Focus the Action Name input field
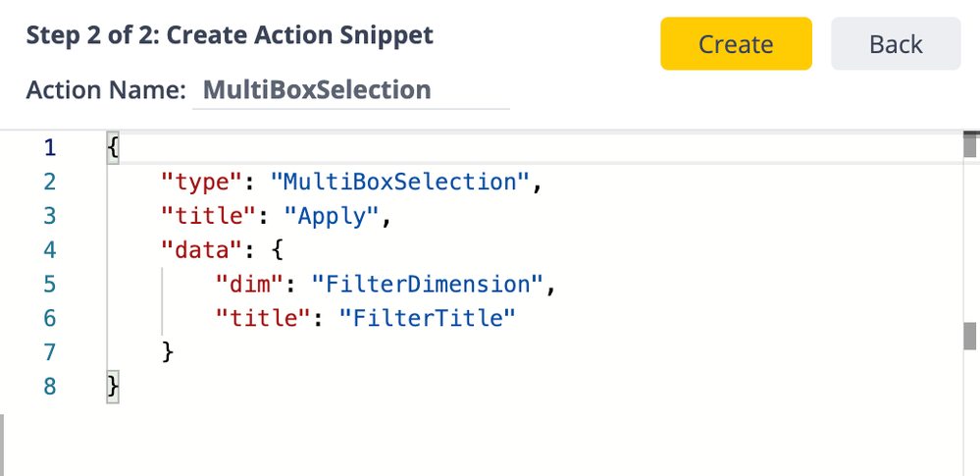 [x=350, y=91]
